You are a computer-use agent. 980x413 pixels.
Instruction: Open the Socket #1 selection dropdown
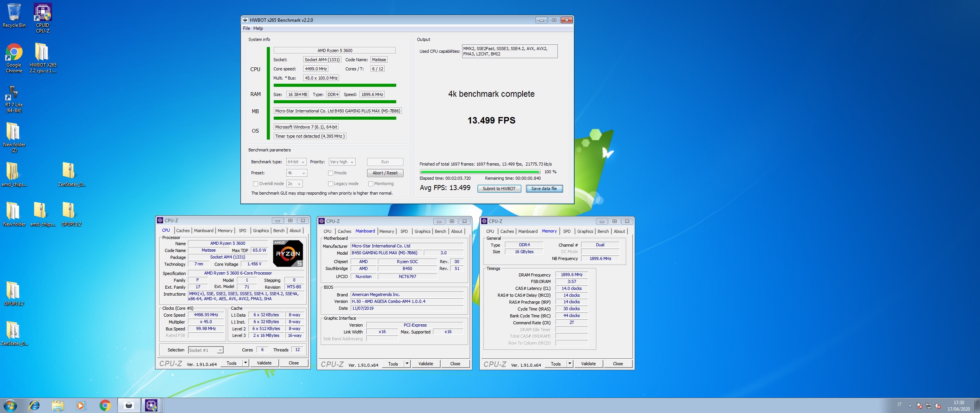click(206, 350)
